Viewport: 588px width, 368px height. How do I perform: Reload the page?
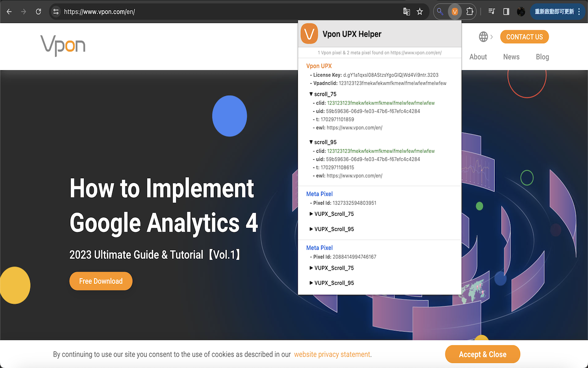click(x=38, y=11)
